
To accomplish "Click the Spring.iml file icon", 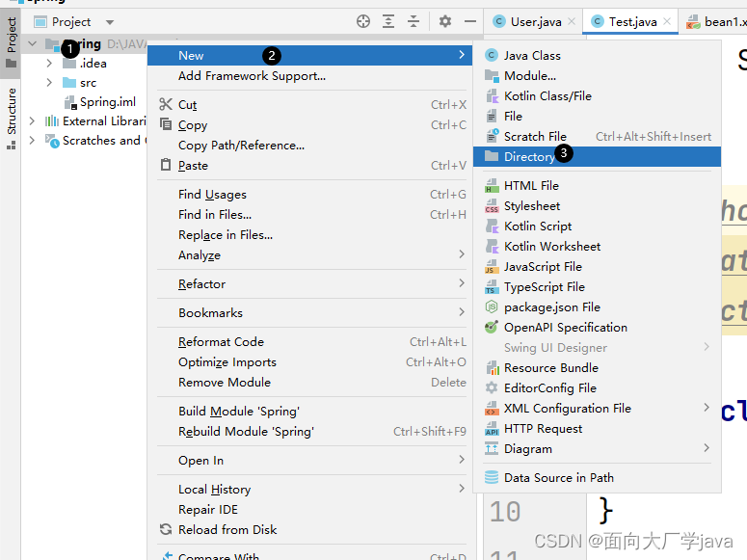I will pos(70,102).
